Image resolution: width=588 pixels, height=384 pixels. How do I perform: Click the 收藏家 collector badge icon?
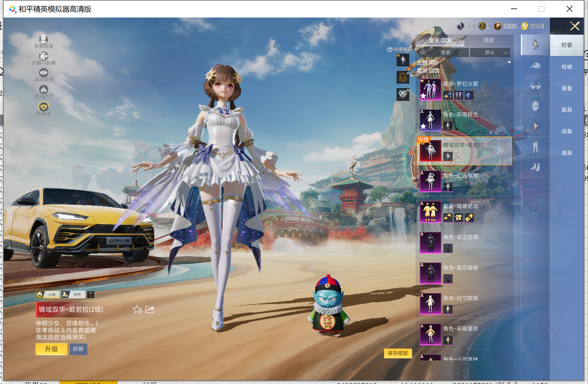click(44, 107)
